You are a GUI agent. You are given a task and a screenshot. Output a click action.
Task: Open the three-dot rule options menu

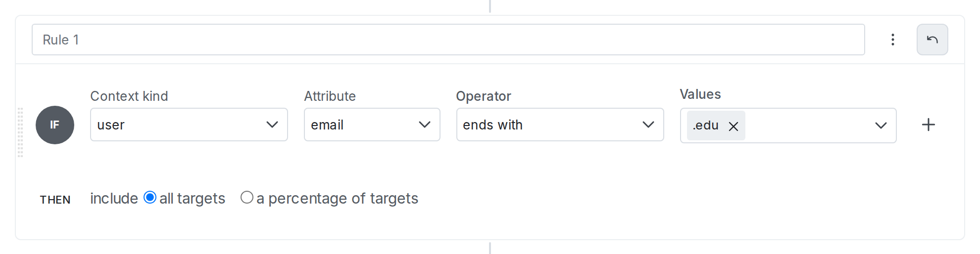point(892,40)
